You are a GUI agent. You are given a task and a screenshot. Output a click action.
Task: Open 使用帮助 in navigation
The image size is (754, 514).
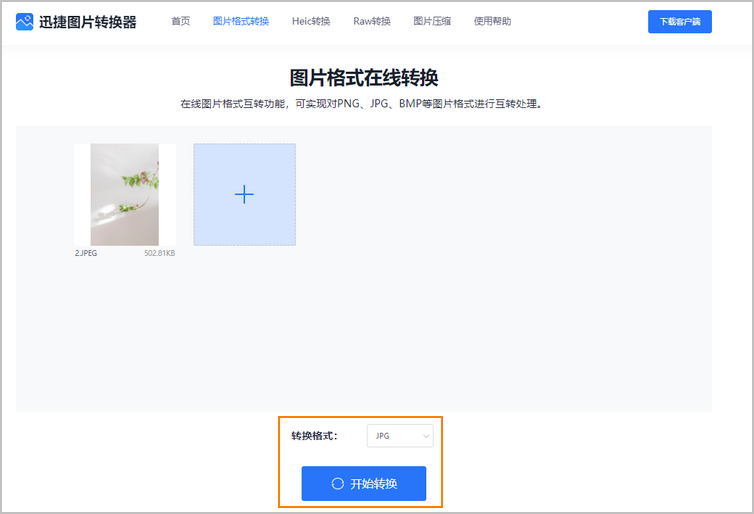click(x=492, y=21)
